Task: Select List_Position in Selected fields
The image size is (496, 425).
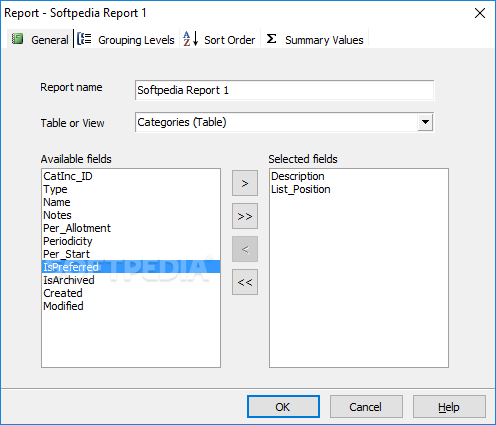Action: 359,189
